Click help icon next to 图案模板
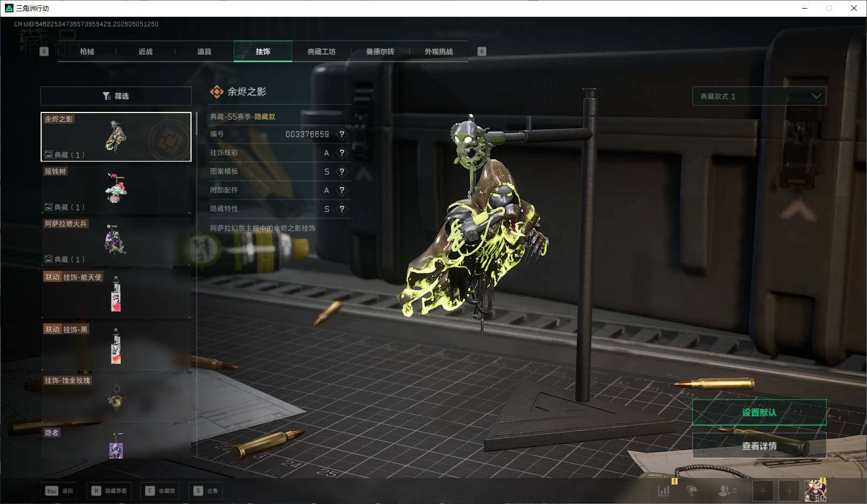The width and height of the screenshot is (867, 504). (x=341, y=171)
